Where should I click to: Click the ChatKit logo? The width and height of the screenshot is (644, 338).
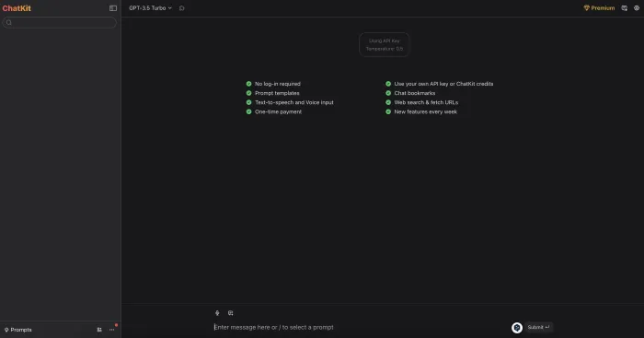pyautogui.click(x=17, y=8)
